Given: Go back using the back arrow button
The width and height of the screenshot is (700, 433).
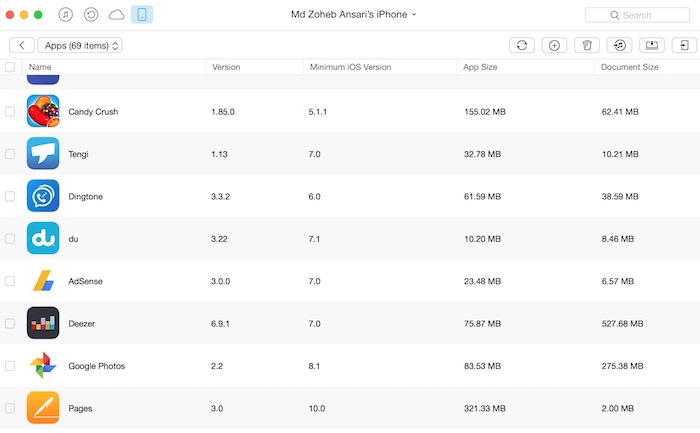Looking at the screenshot, I should (x=21, y=45).
